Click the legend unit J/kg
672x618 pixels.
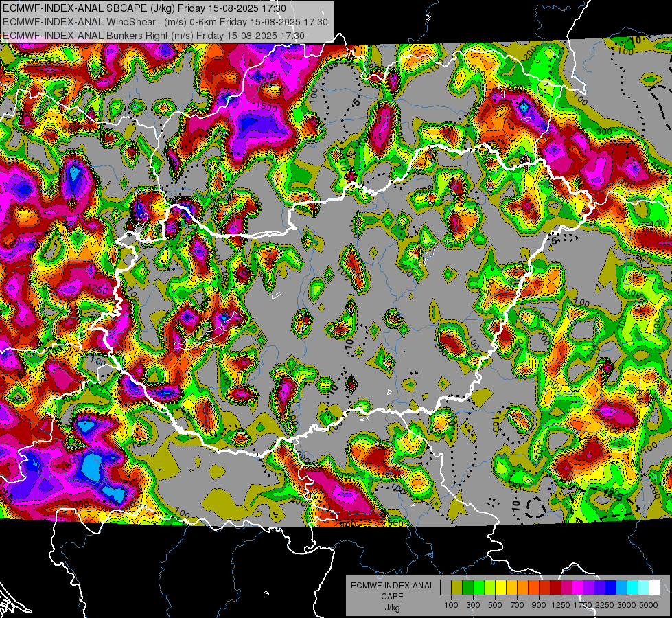pos(392,608)
